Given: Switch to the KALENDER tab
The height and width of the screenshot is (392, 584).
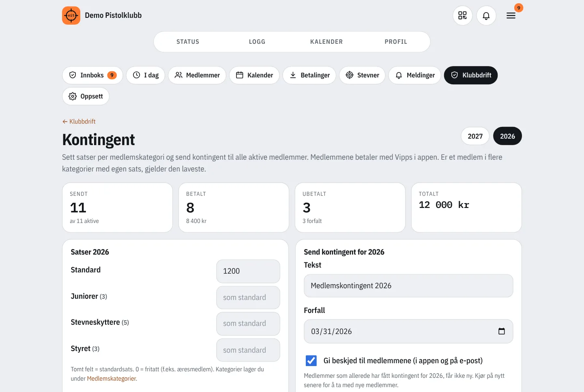Looking at the screenshot, I should point(326,42).
